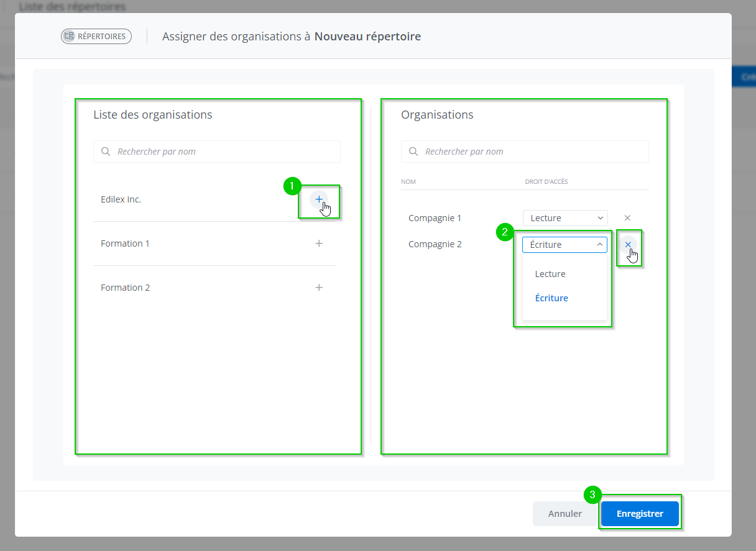Add Edilex Inc. with plus icon
The height and width of the screenshot is (551, 756).
(319, 199)
